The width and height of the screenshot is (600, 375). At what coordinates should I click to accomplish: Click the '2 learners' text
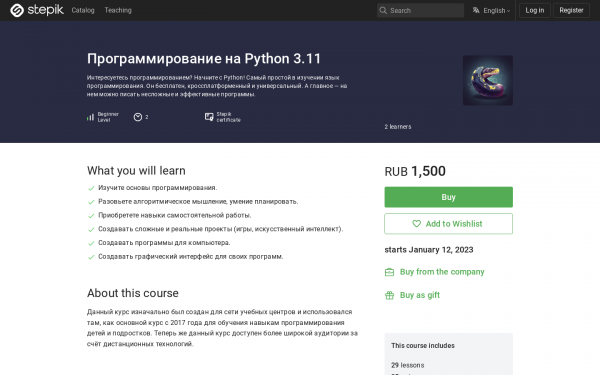[398, 127]
